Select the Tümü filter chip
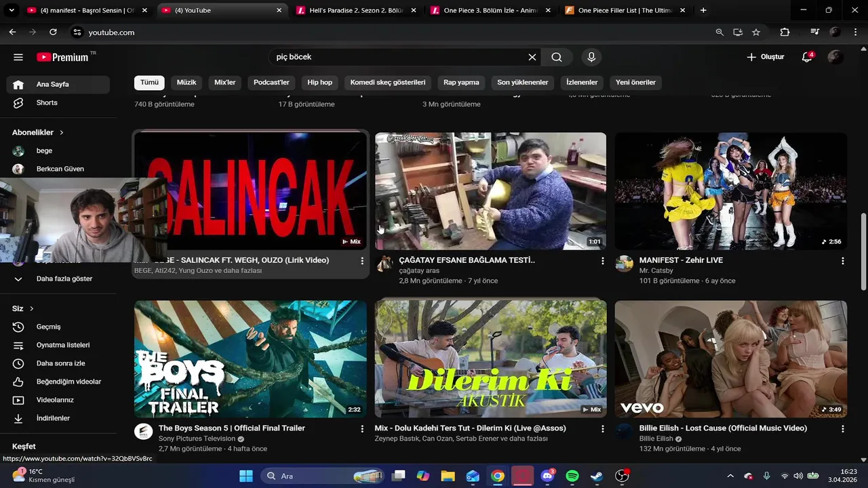The height and width of the screenshot is (488, 868). (x=149, y=83)
